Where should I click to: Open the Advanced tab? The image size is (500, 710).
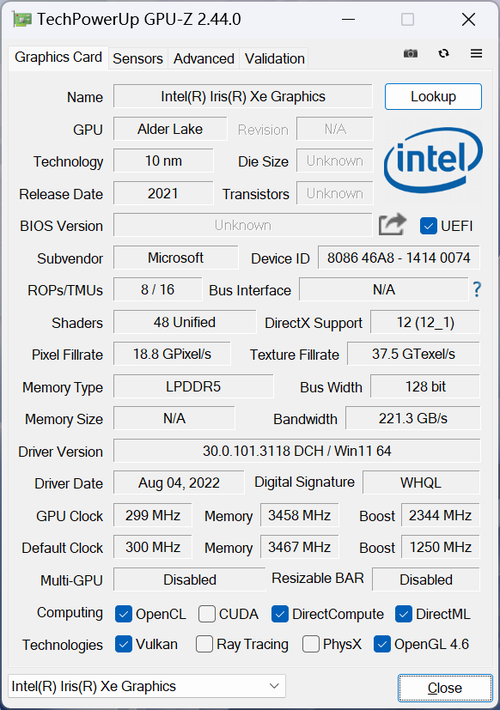click(204, 59)
